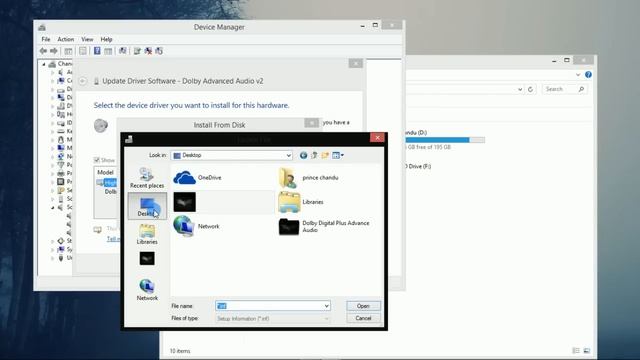Open the prince chandu user folder
Image resolution: width=640 pixels, height=360 pixels.
309,178
